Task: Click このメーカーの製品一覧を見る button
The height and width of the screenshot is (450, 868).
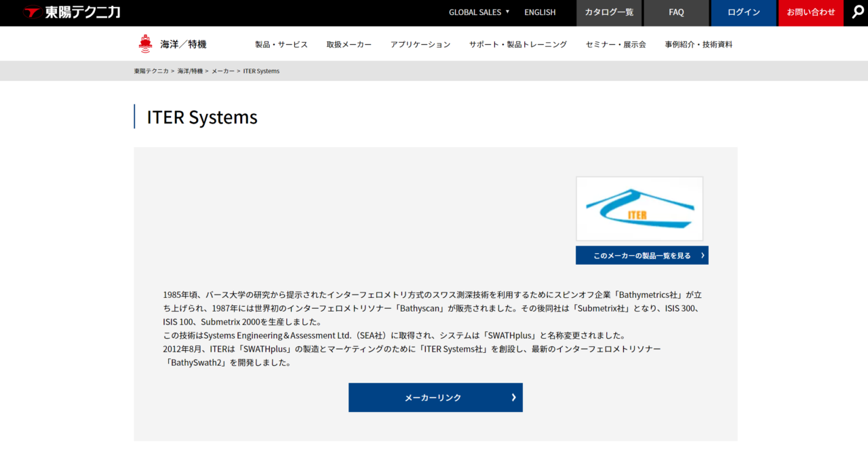Action: tap(642, 255)
